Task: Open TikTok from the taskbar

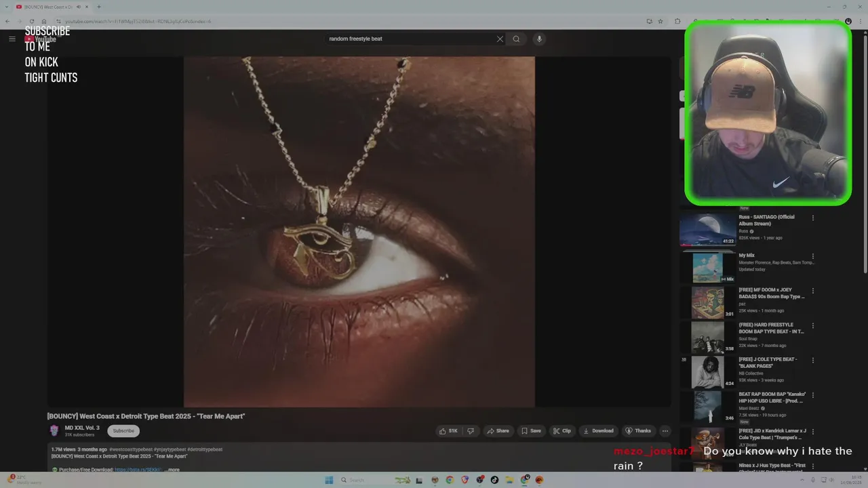Action: click(494, 480)
